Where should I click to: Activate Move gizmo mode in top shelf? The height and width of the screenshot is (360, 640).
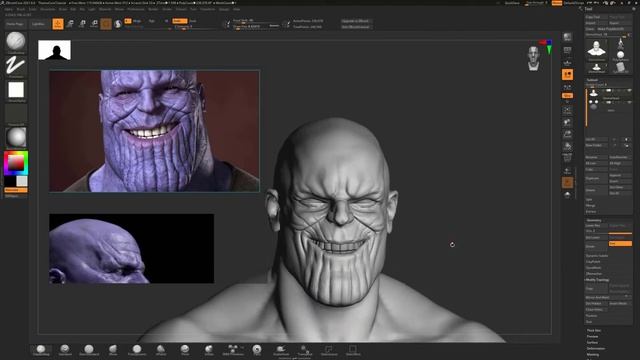tap(70, 24)
